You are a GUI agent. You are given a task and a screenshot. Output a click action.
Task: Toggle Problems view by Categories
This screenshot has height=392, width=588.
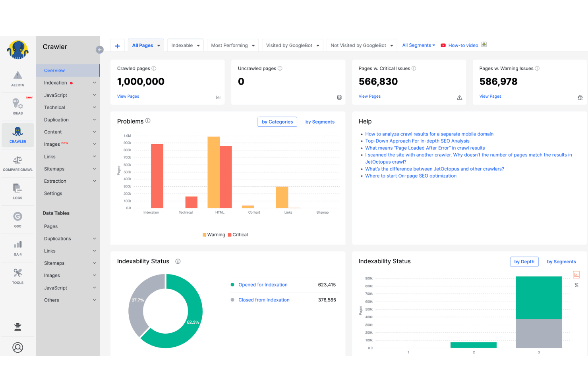(277, 122)
